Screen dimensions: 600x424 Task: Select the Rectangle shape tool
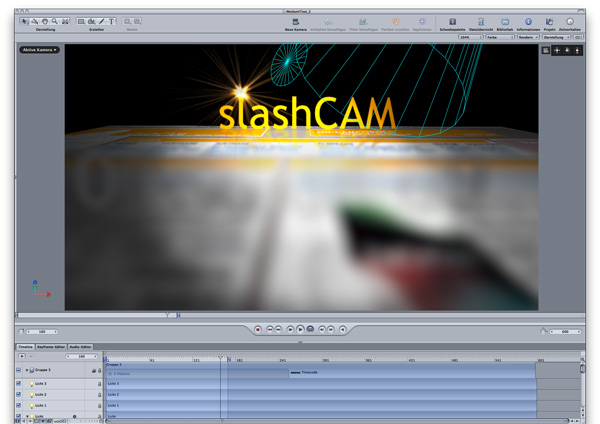coord(81,21)
